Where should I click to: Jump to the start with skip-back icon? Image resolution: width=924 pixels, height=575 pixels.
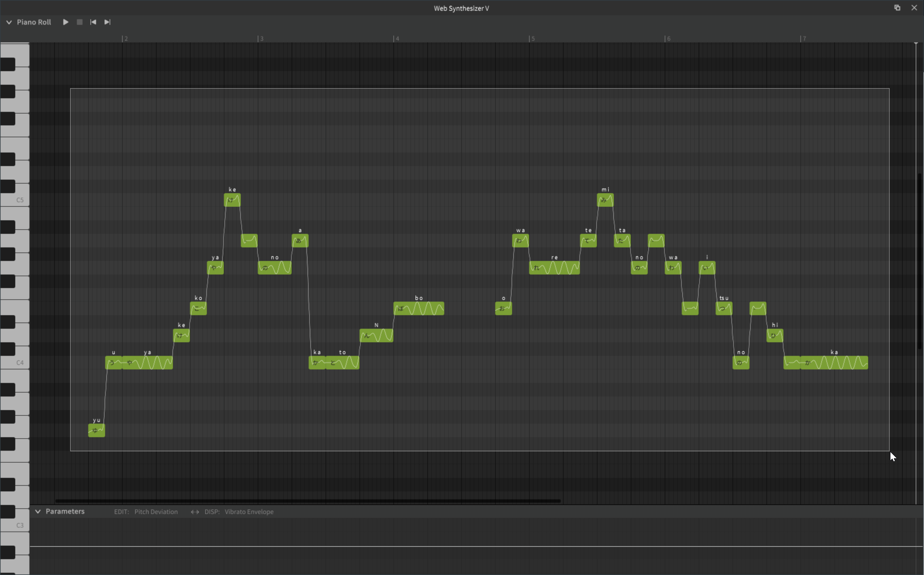pyautogui.click(x=93, y=22)
